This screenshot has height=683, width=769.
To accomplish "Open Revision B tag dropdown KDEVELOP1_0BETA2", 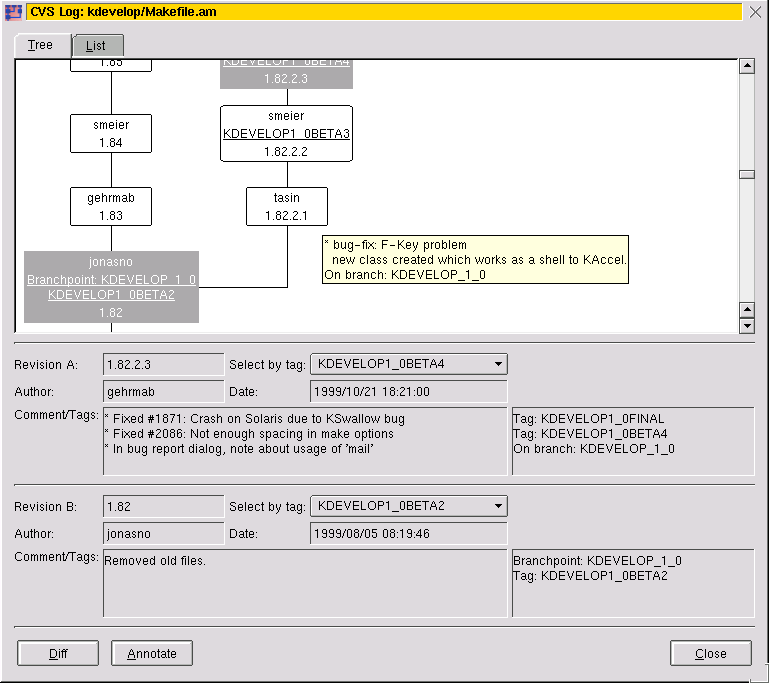I will tap(409, 506).
